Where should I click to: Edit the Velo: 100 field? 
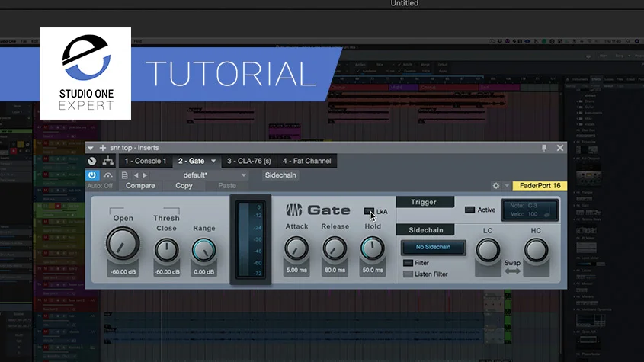pos(524,214)
